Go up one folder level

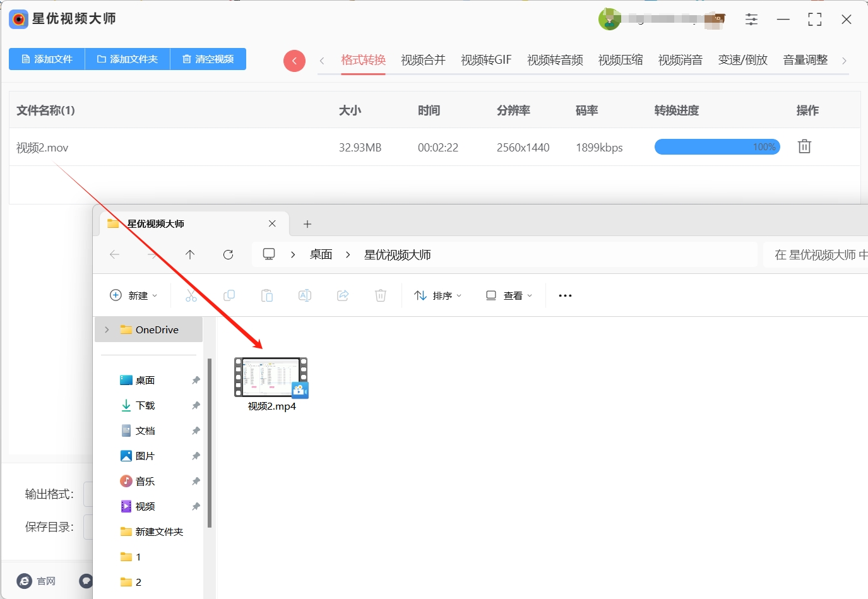[190, 254]
